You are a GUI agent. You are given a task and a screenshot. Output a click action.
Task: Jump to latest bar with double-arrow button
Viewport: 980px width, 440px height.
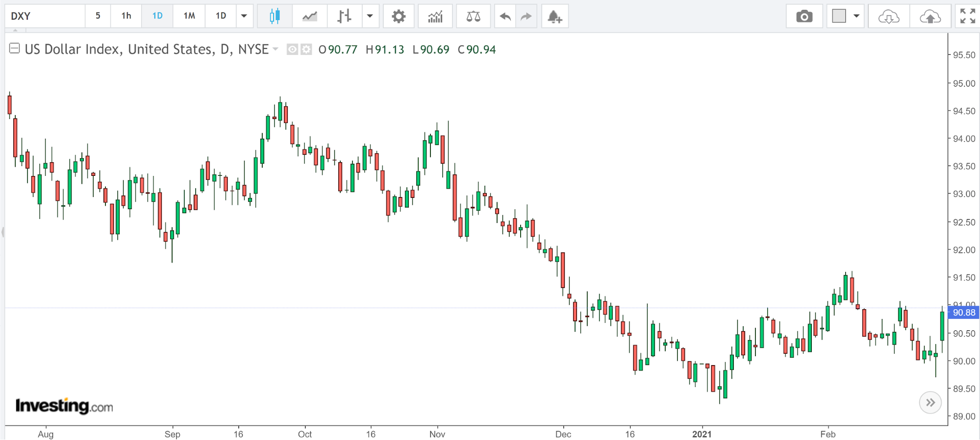click(930, 403)
